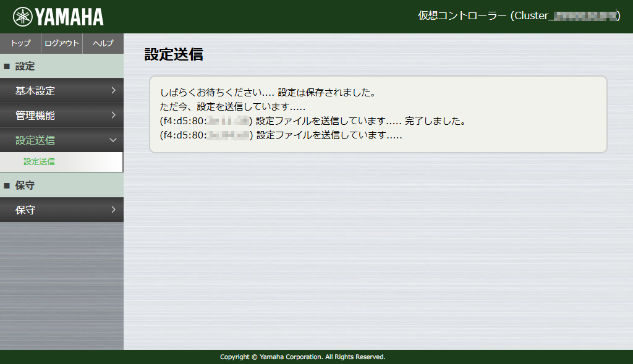Click the chevron beside 基本設定
633x364 pixels.
pyautogui.click(x=114, y=90)
